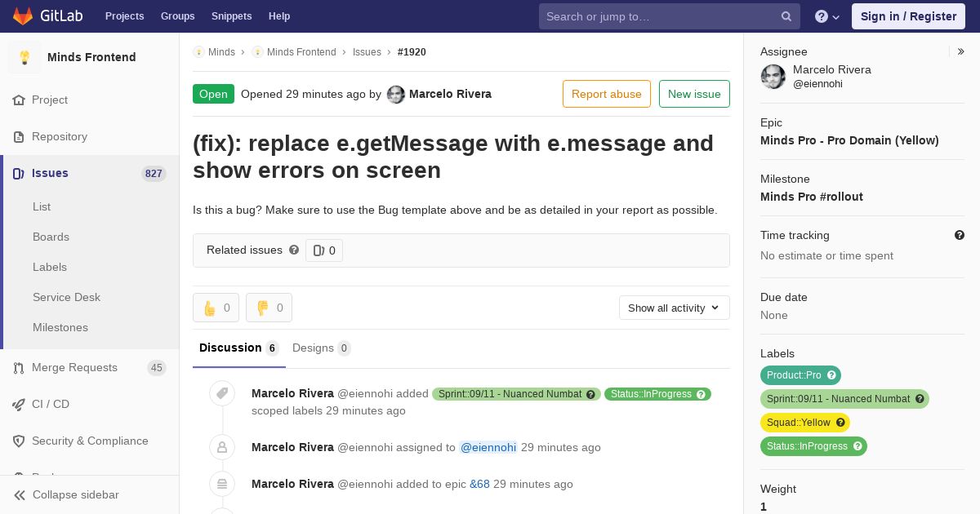This screenshot has width=980, height=514.
Task: Click the Collapse sidebar chevrons icon
Action: (20, 494)
